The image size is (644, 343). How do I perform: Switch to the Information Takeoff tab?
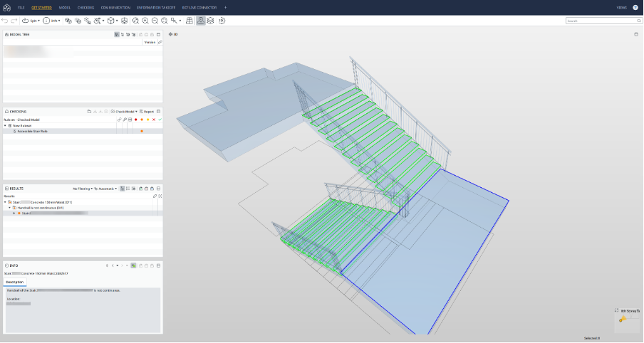click(x=155, y=7)
